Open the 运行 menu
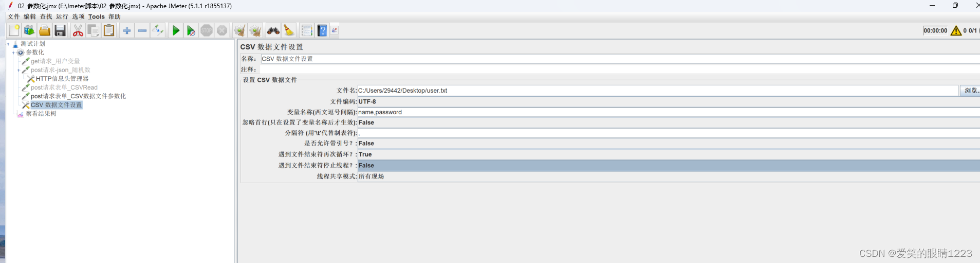This screenshot has width=980, height=263. (62, 16)
